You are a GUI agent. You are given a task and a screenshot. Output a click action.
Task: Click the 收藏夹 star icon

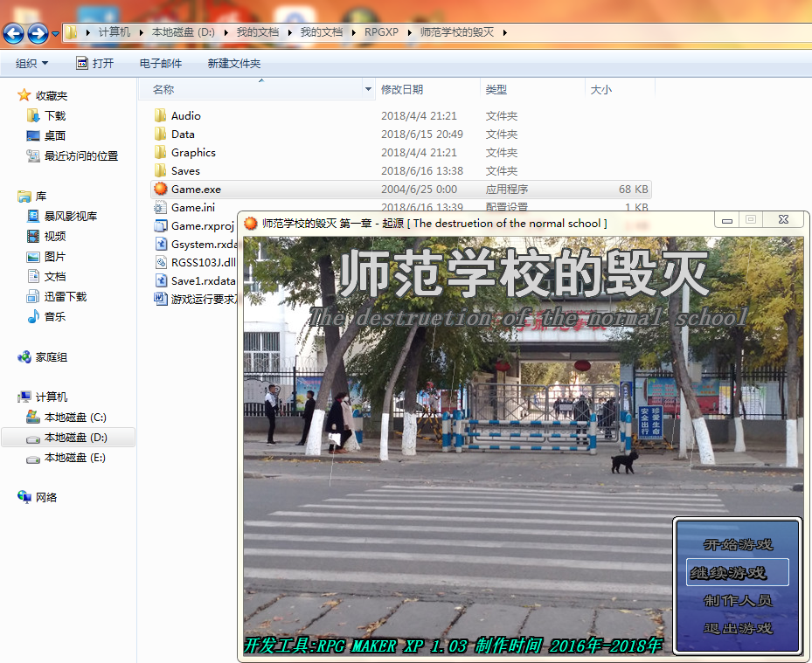click(24, 95)
